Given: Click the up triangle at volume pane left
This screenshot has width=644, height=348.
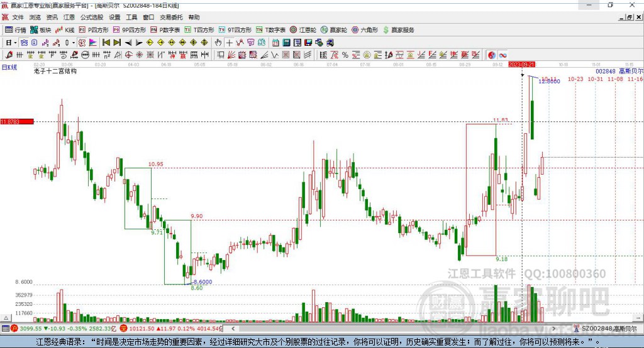Looking at the screenshot, I should coord(6,318).
